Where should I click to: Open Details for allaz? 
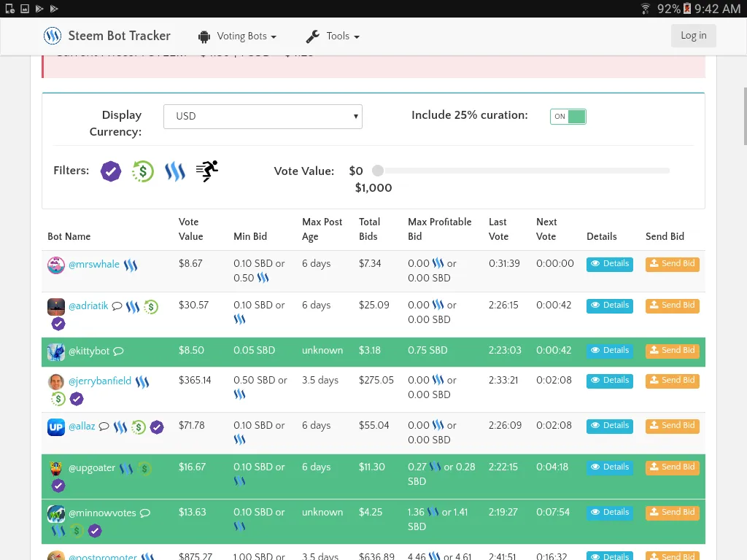tap(609, 426)
